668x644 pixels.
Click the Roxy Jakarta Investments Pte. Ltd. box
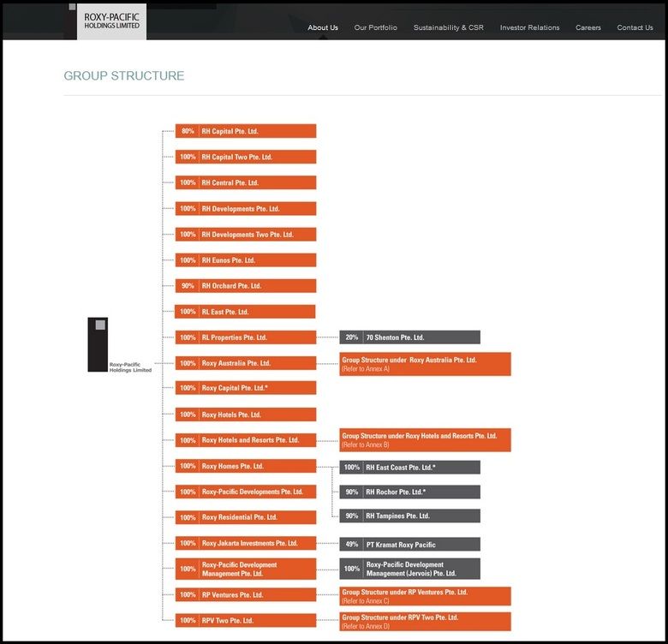pos(246,543)
